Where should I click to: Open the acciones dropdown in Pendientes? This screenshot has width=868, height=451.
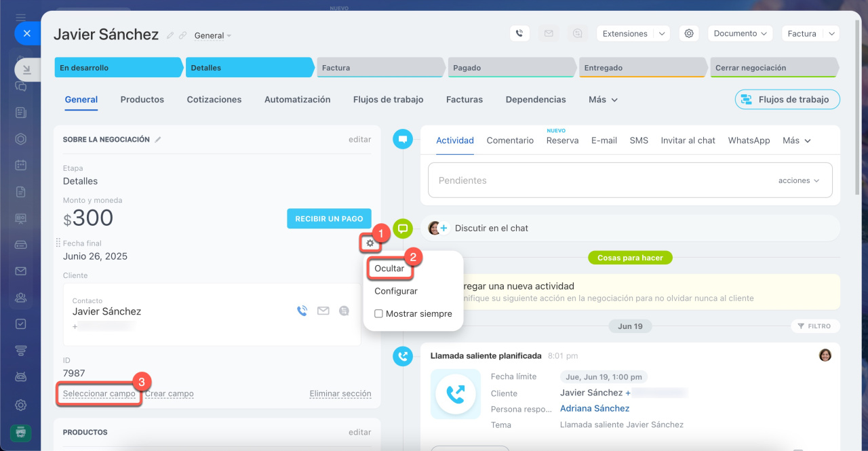click(799, 180)
